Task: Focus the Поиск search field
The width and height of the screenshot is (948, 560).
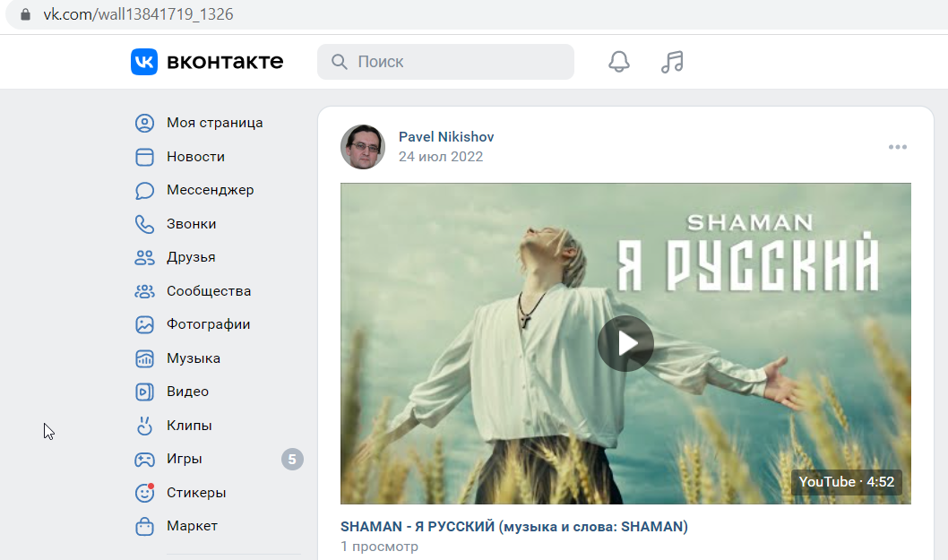Action: pyautogui.click(x=445, y=62)
